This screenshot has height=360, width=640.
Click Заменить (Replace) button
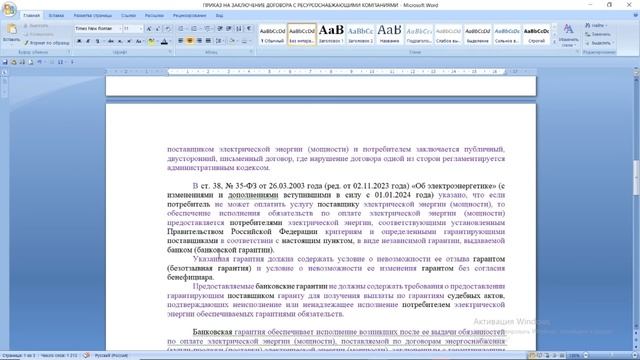coord(598,34)
